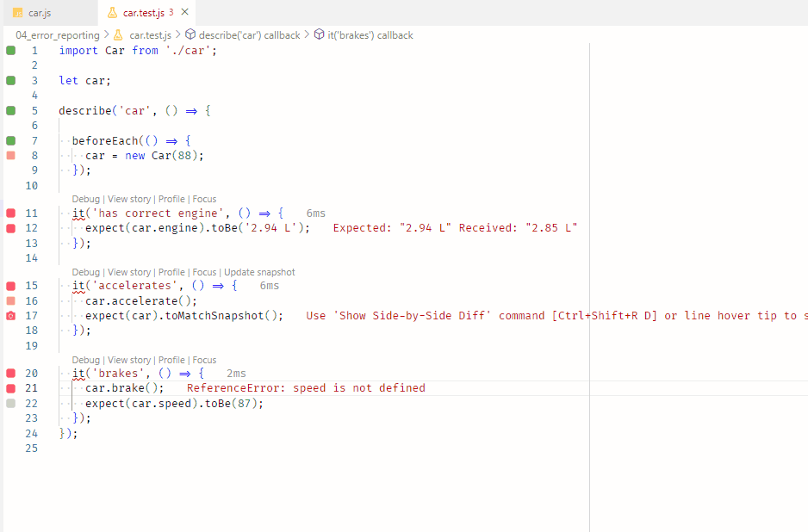Switch to the car.js tab
Image resolution: width=808 pixels, height=532 pixels.
tap(41, 12)
